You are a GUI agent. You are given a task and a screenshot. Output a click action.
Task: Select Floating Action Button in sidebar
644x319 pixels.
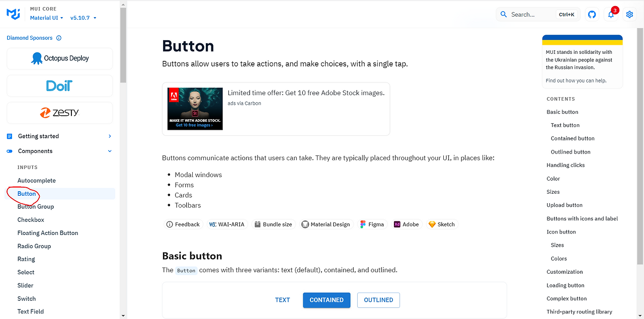click(48, 232)
